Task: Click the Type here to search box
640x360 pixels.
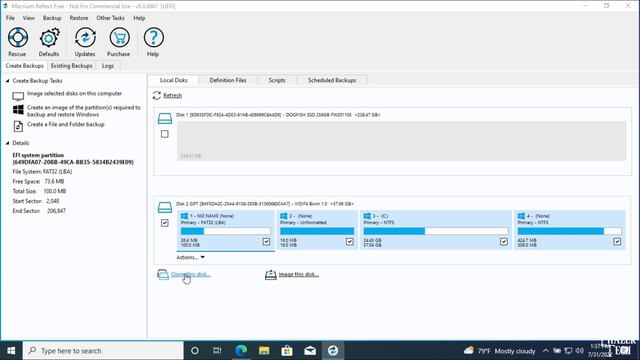Action: pos(103,351)
